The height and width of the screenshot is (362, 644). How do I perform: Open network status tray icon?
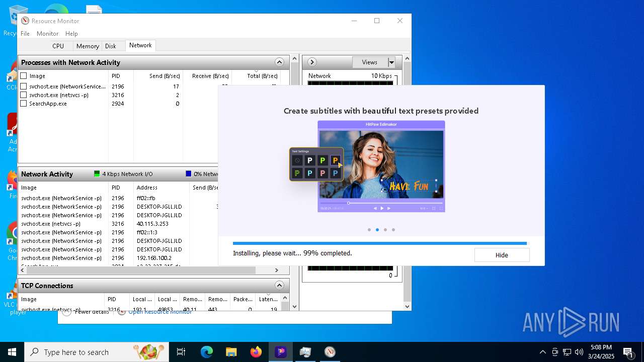(x=567, y=352)
